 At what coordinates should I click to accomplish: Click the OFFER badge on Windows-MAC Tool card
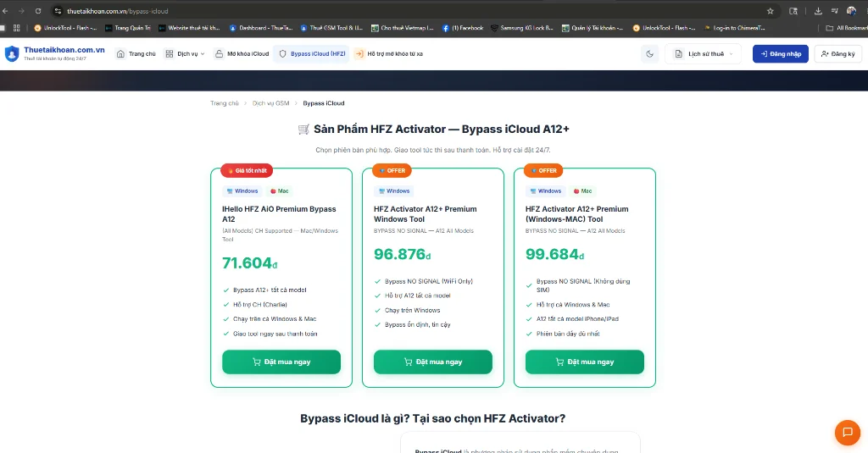tap(543, 171)
